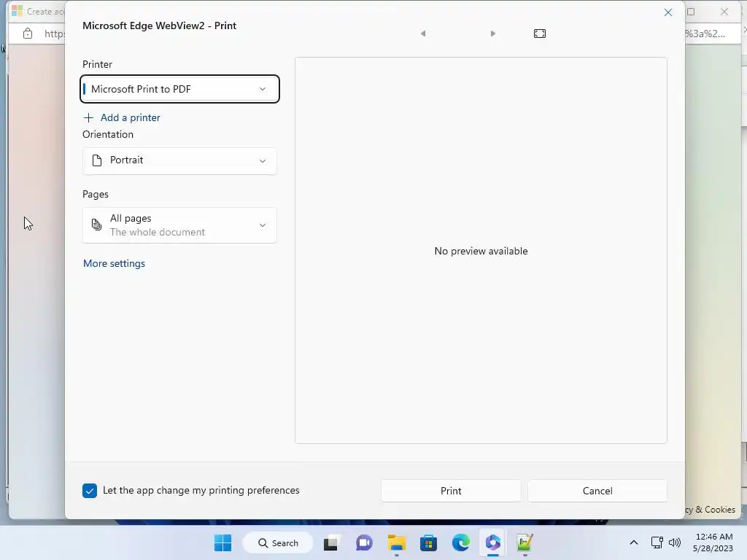This screenshot has width=747, height=560.
Task: Open the Orientation Portrait dropdown
Action: pyautogui.click(x=179, y=160)
